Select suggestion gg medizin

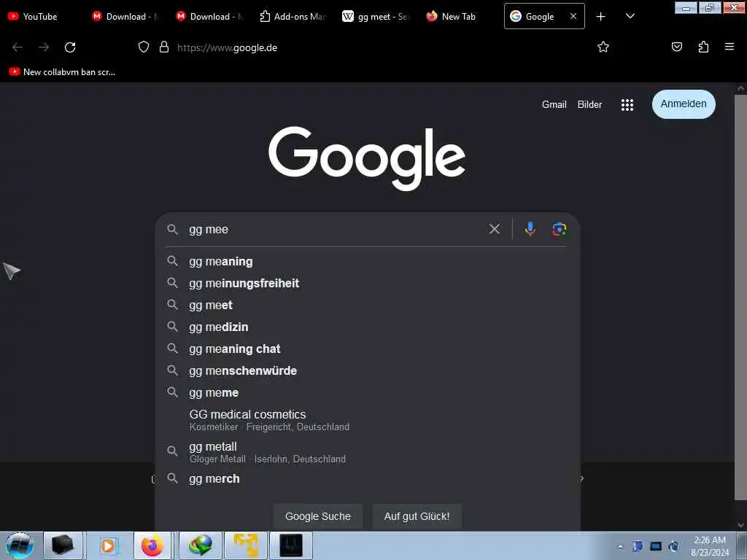click(367, 327)
